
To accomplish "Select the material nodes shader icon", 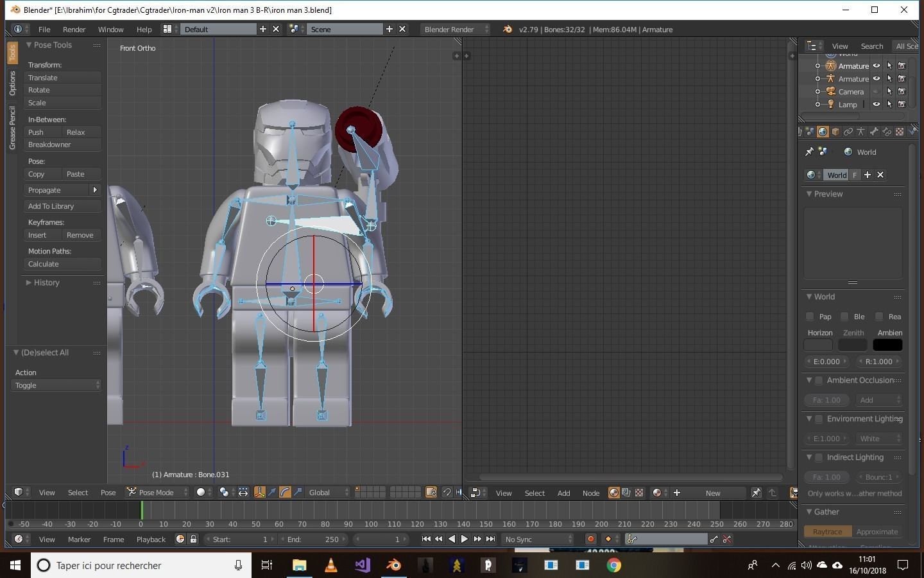I will pos(614,493).
